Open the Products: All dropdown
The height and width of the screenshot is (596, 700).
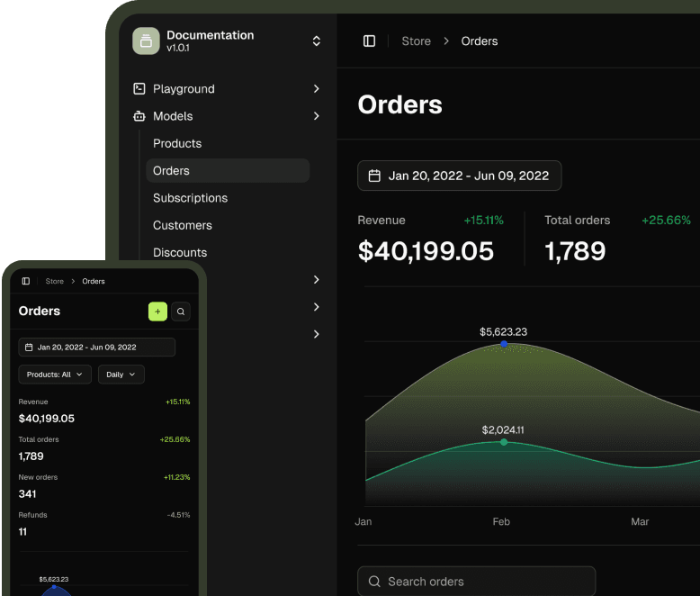[x=55, y=375]
